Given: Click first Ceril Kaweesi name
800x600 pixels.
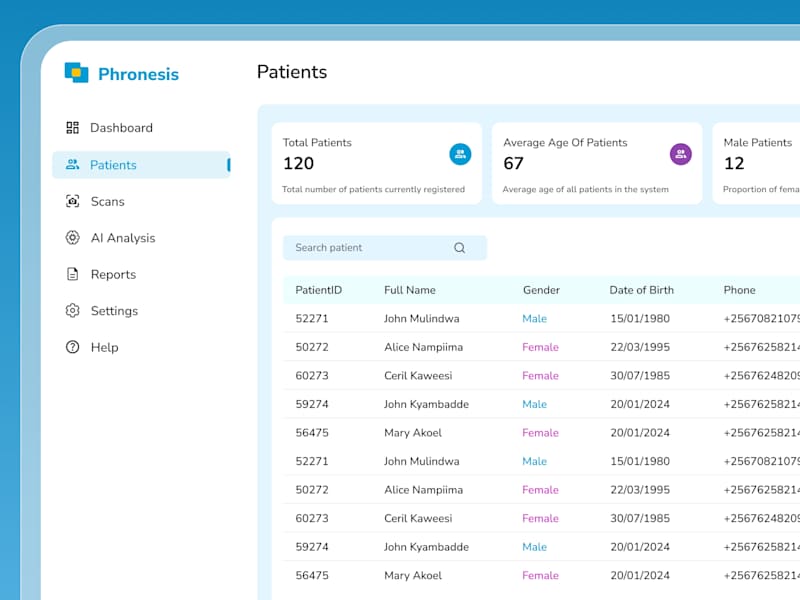Looking at the screenshot, I should [418, 376].
